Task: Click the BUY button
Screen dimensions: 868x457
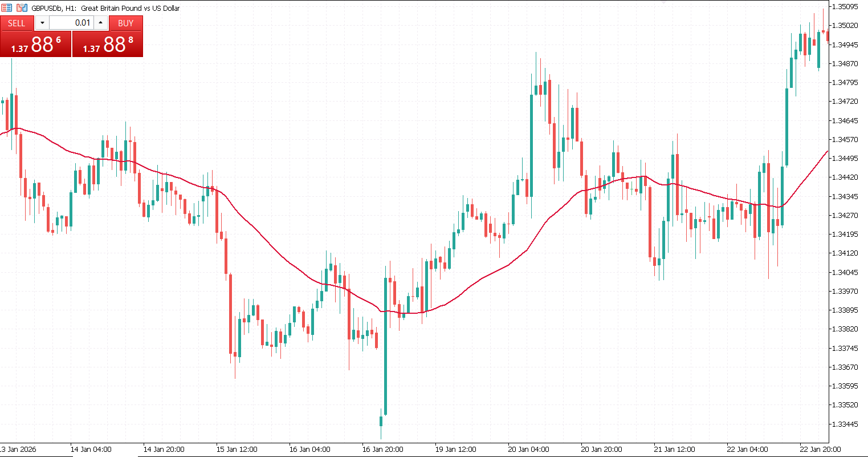Action: pos(125,23)
